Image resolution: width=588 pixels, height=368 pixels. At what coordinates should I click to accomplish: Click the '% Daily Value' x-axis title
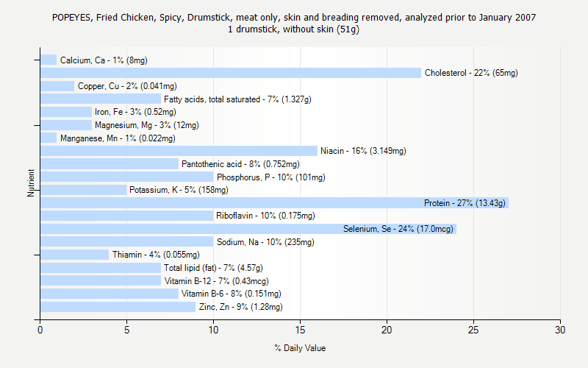click(300, 348)
